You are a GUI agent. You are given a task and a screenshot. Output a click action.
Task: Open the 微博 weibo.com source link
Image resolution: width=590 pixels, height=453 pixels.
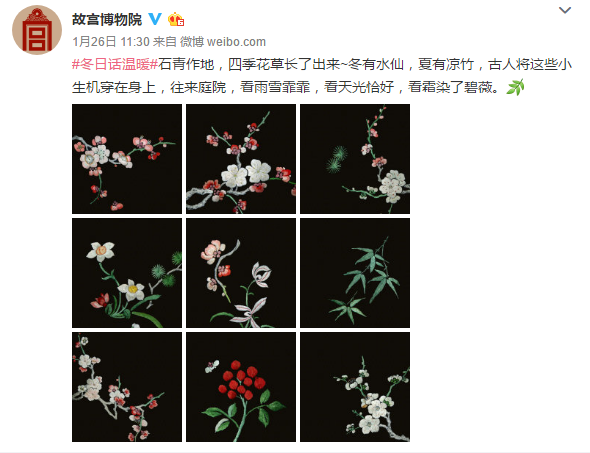pos(223,42)
